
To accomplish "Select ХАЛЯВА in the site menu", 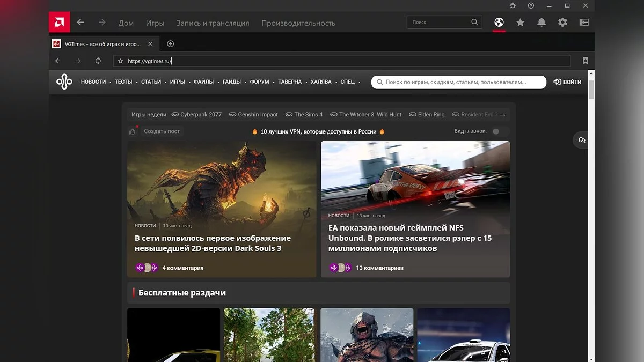I will pos(321,82).
